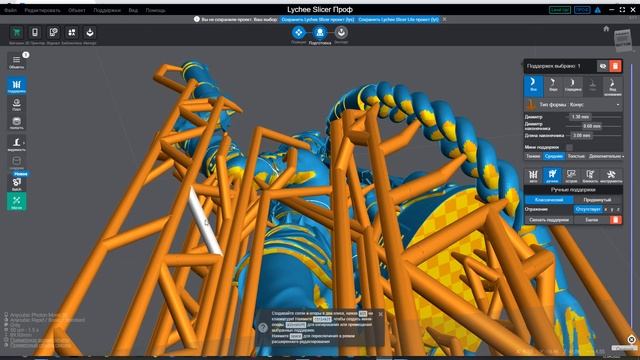Open the Поддержки menu

pos(107,10)
